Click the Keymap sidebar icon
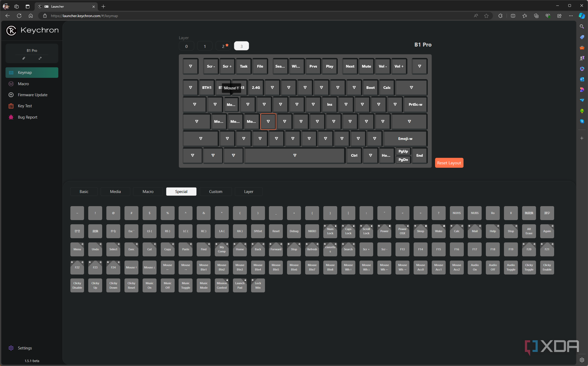588x366 pixels. 11,73
